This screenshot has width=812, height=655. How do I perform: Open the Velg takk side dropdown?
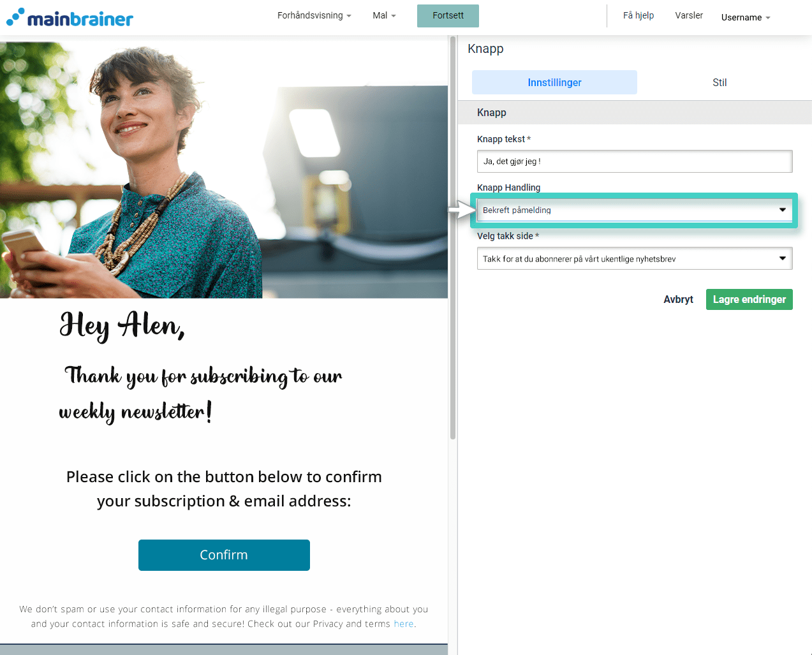(x=635, y=258)
